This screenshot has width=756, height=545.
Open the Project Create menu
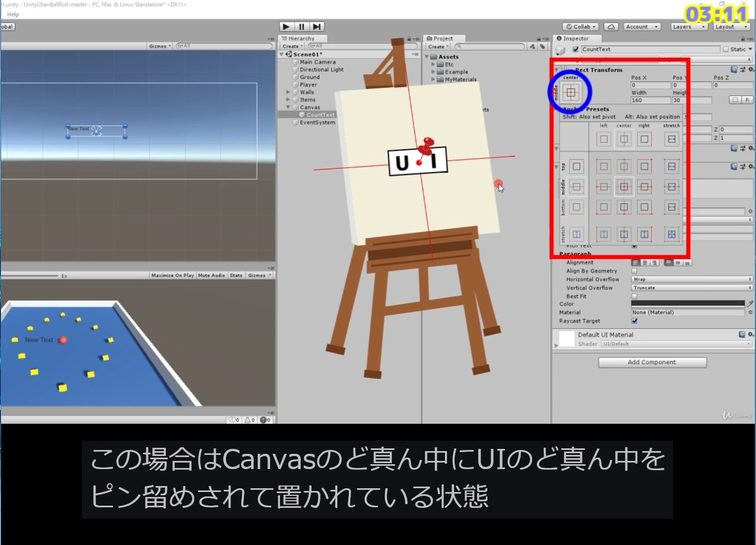coord(438,46)
